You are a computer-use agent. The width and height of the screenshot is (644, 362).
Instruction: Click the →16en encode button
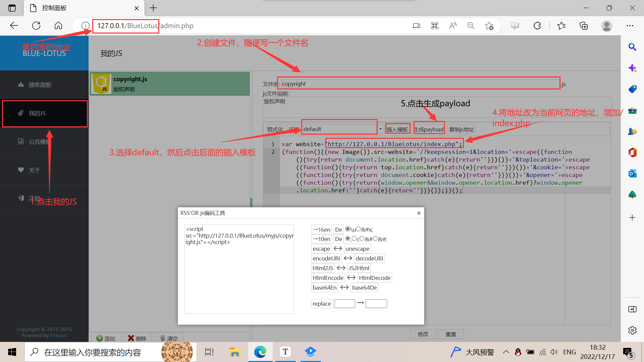click(x=322, y=230)
